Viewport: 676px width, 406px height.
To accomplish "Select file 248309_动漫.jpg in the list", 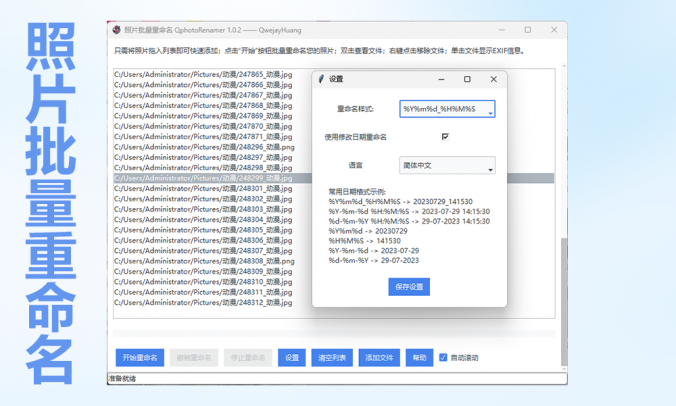I will point(203,271).
